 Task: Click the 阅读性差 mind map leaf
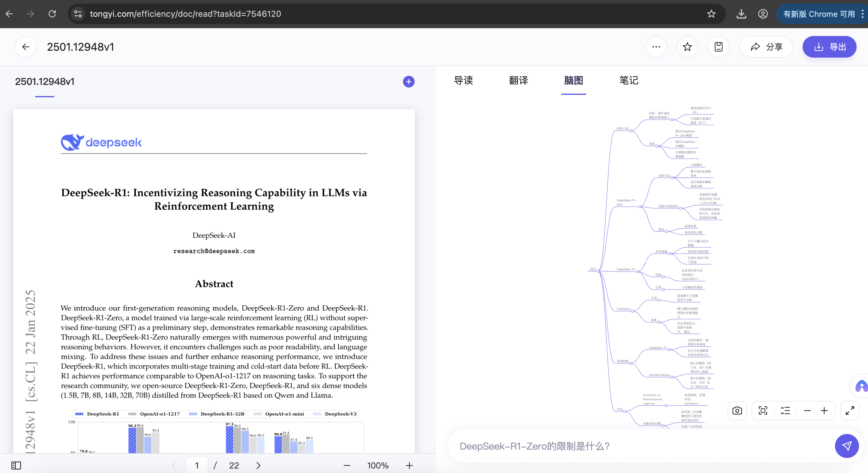click(690, 226)
